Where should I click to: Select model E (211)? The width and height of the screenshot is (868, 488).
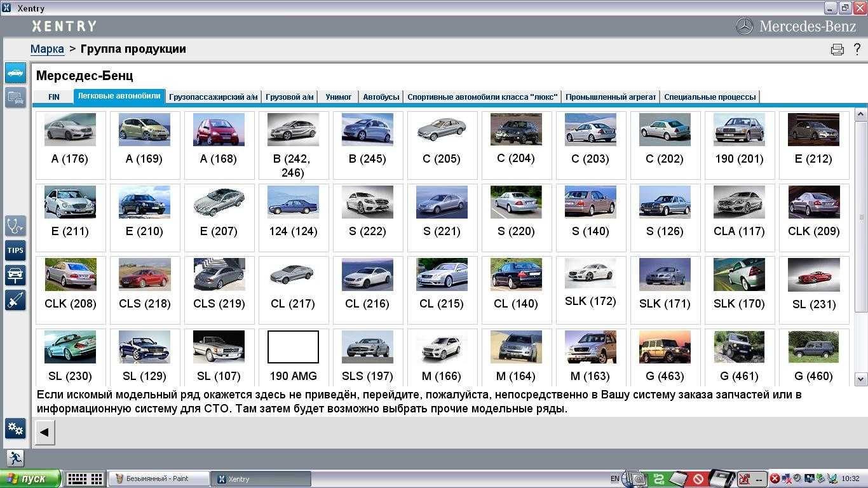coord(70,217)
